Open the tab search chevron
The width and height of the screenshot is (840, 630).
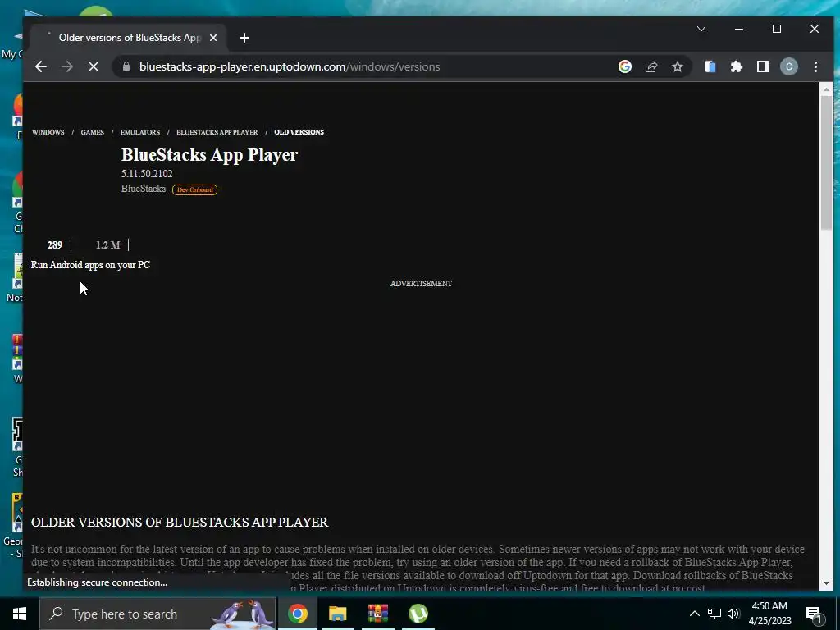point(701,29)
